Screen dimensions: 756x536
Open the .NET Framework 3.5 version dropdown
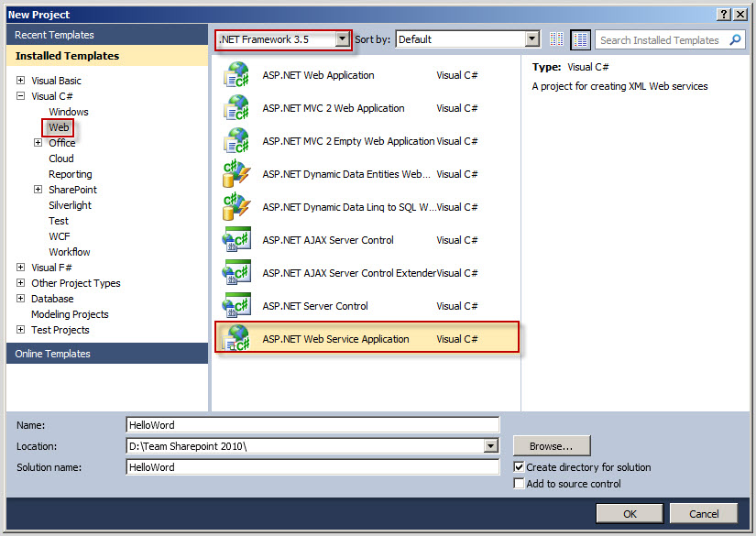pos(343,39)
